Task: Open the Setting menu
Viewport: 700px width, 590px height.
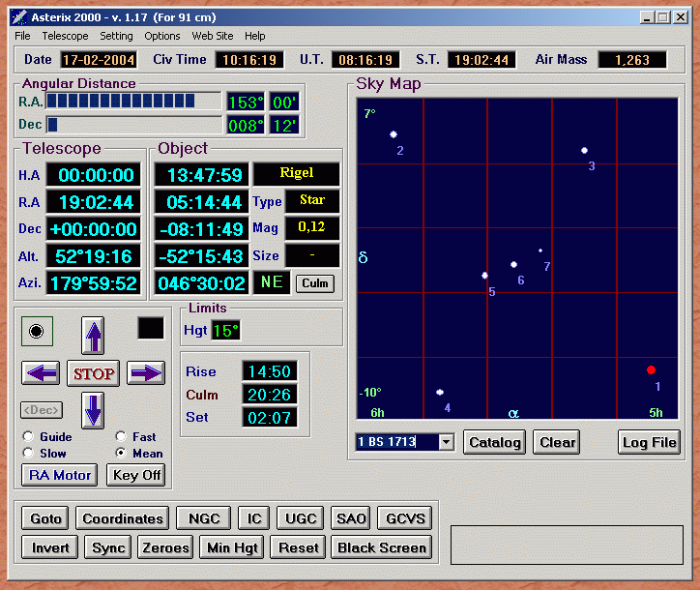Action: tap(116, 36)
